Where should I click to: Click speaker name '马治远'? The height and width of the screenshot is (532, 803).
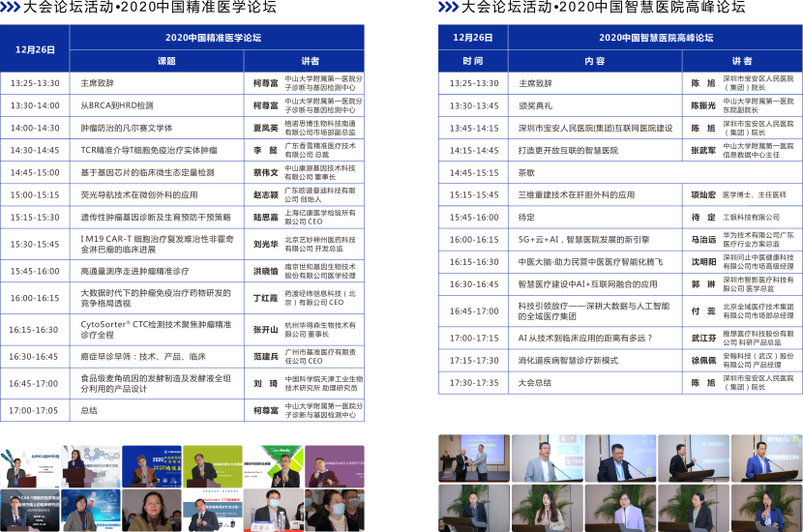(x=703, y=240)
